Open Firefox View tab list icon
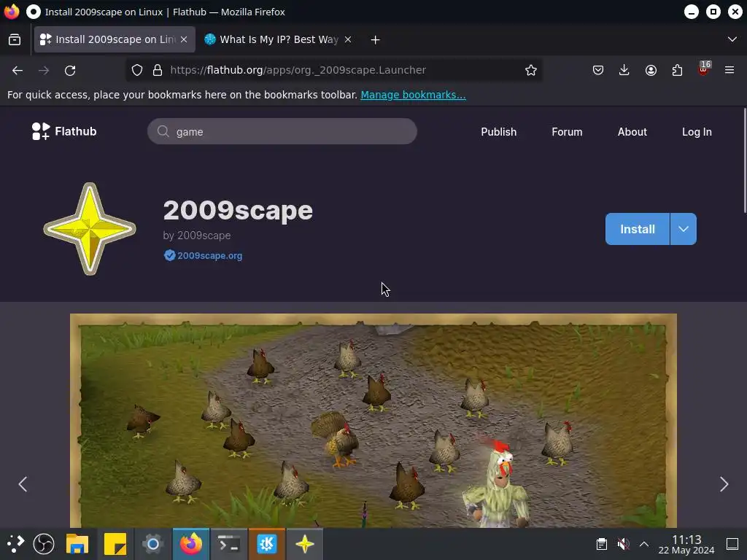 pos(15,39)
